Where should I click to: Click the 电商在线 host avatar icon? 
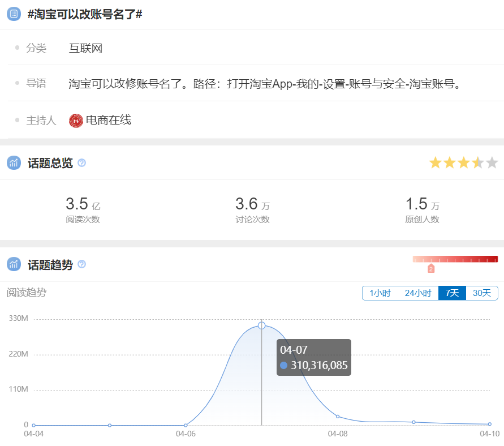click(x=76, y=121)
